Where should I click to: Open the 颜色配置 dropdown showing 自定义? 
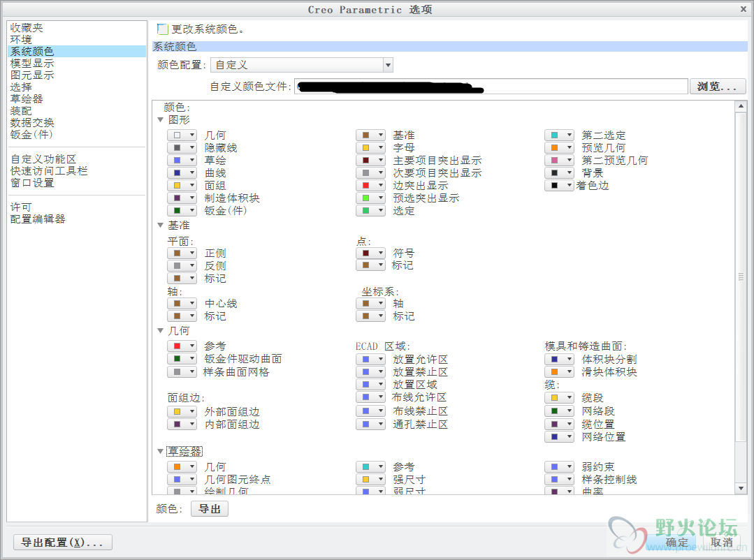click(302, 65)
